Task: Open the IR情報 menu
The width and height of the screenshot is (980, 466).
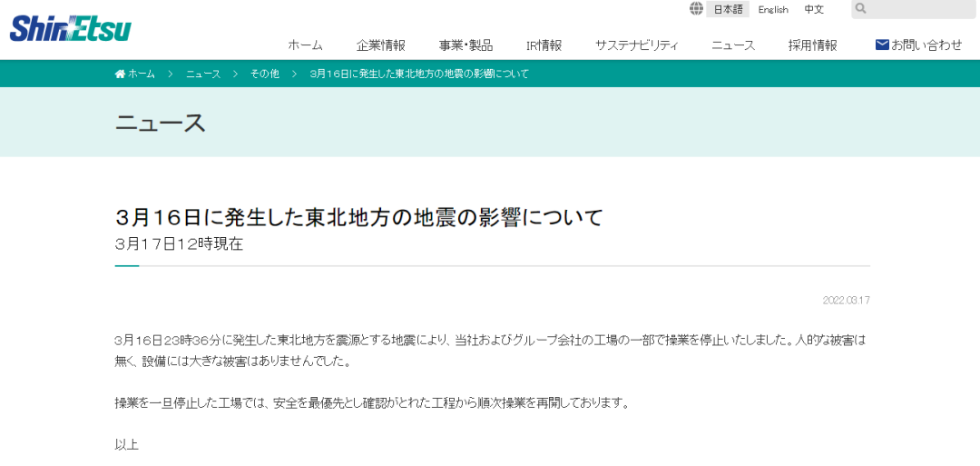Action: [544, 45]
